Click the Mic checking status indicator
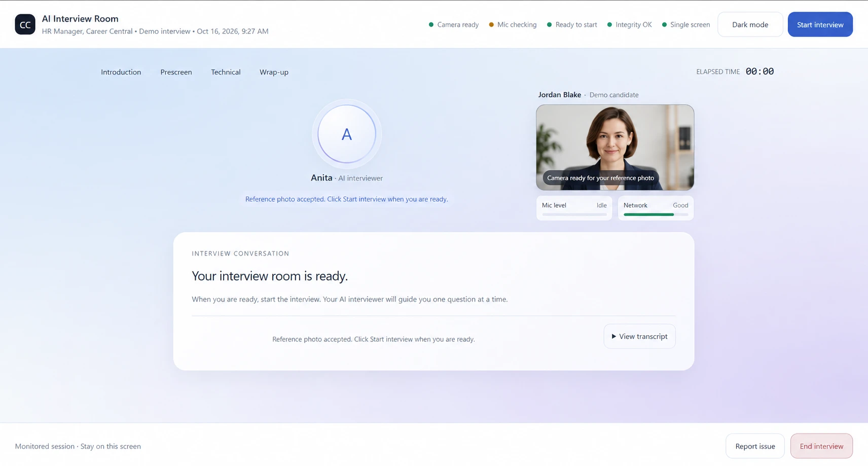Screen dimensions: 868x466 (x=513, y=24)
